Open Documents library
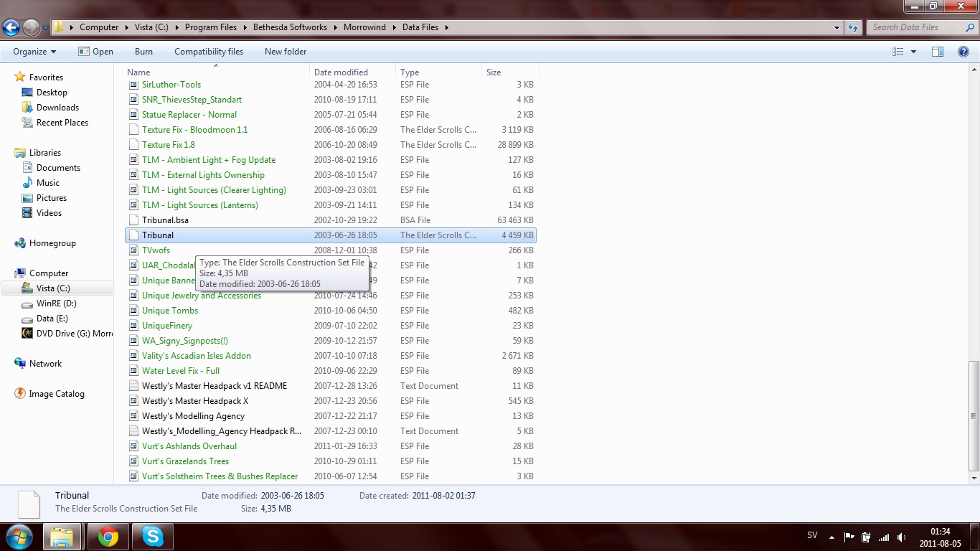The image size is (980, 551). click(58, 168)
